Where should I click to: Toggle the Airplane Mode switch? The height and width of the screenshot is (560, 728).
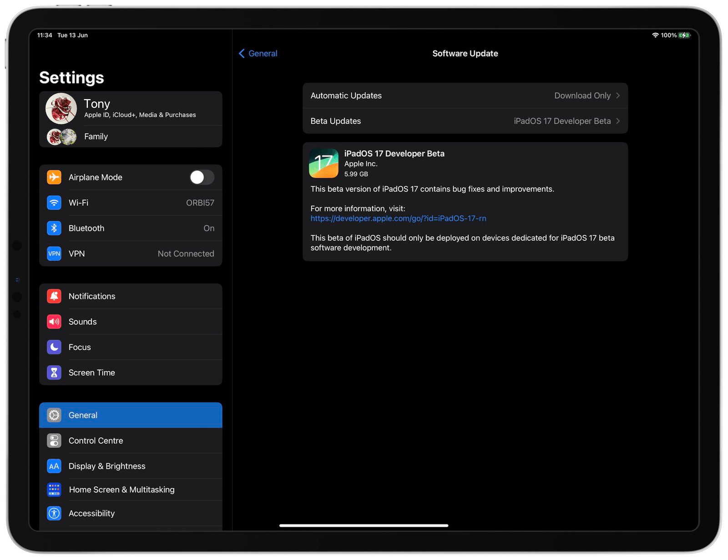202,177
